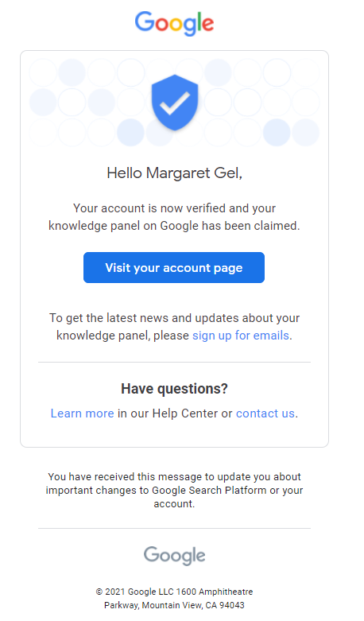
Task: Click the 'You have received this message' notice
Action: click(175, 491)
